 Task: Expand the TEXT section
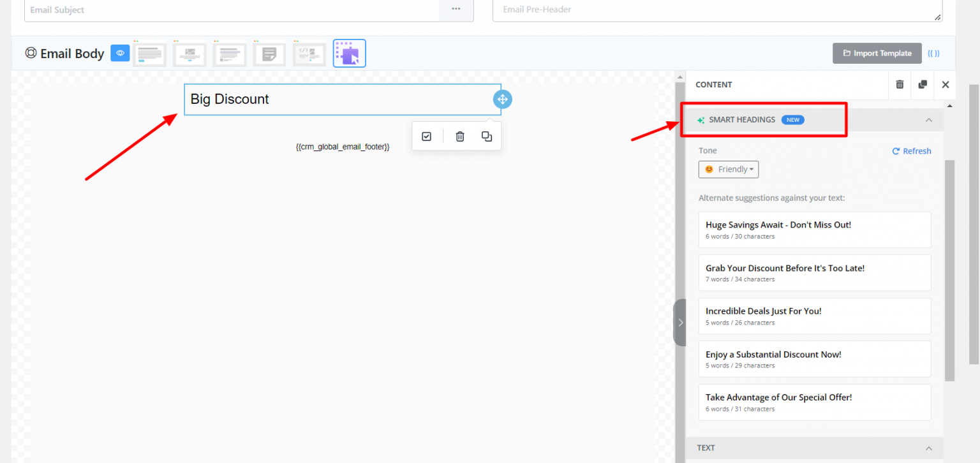tap(929, 448)
